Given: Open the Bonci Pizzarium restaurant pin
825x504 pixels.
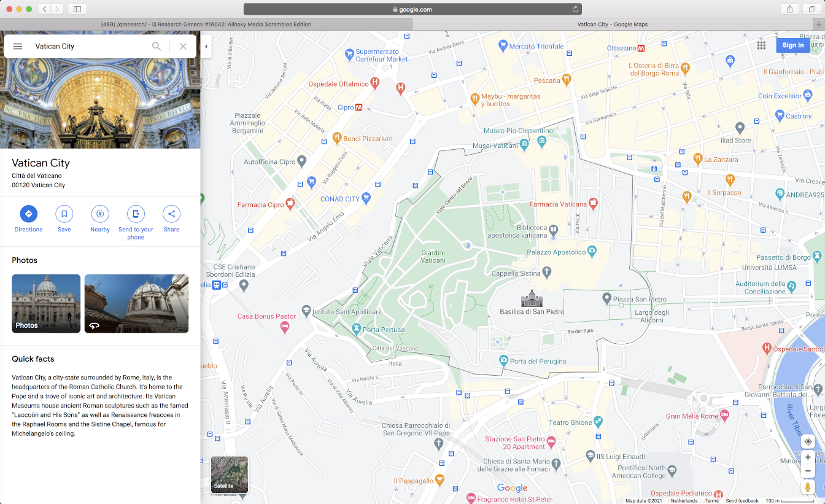Looking at the screenshot, I should (336, 138).
